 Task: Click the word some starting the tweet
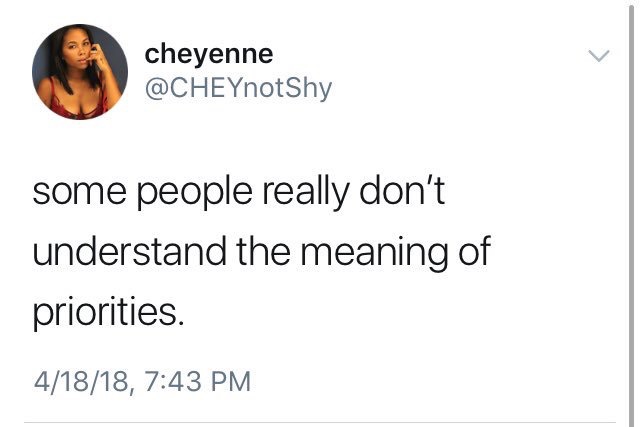(x=80, y=195)
